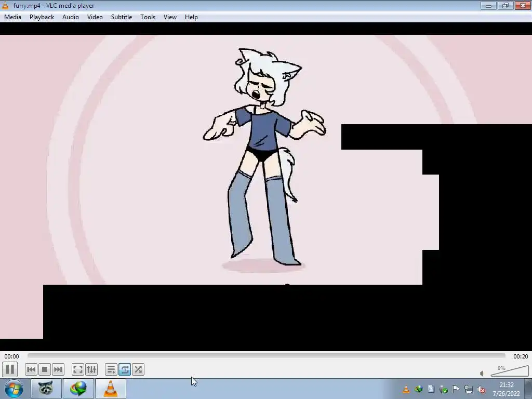Click the Safely Remove Hardware tray icon
This screenshot has width=532, height=399.
point(444,389)
